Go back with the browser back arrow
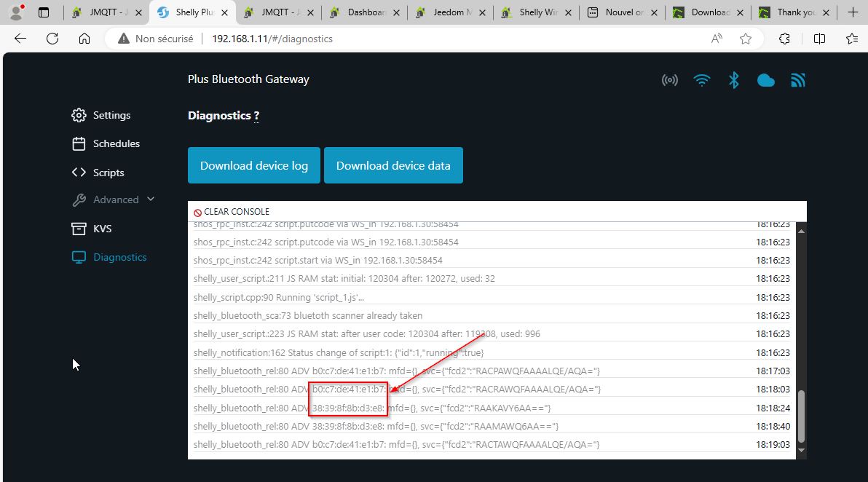868x482 pixels. pyautogui.click(x=20, y=38)
